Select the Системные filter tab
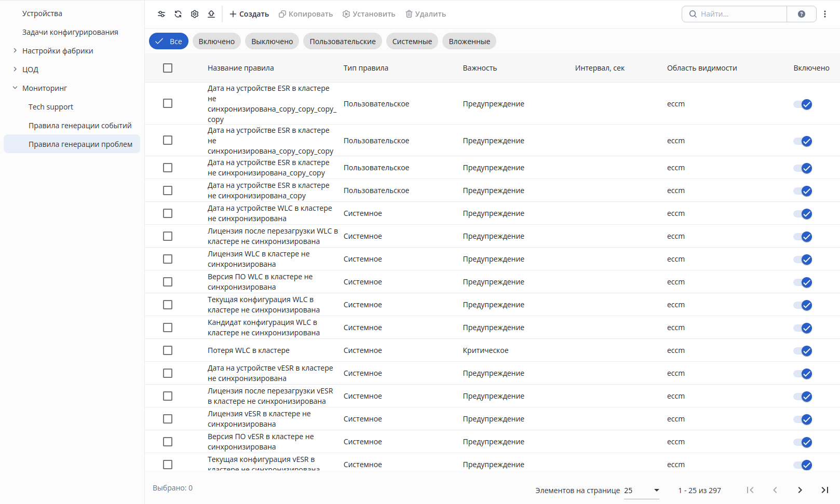Screen dimensions: 840x504 point(412,42)
